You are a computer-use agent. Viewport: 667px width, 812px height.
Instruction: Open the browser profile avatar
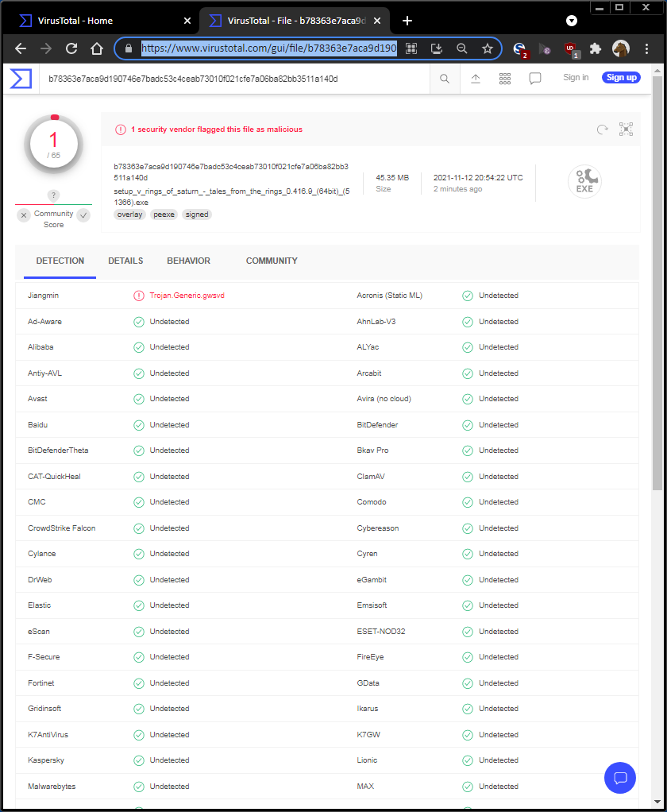[621, 48]
